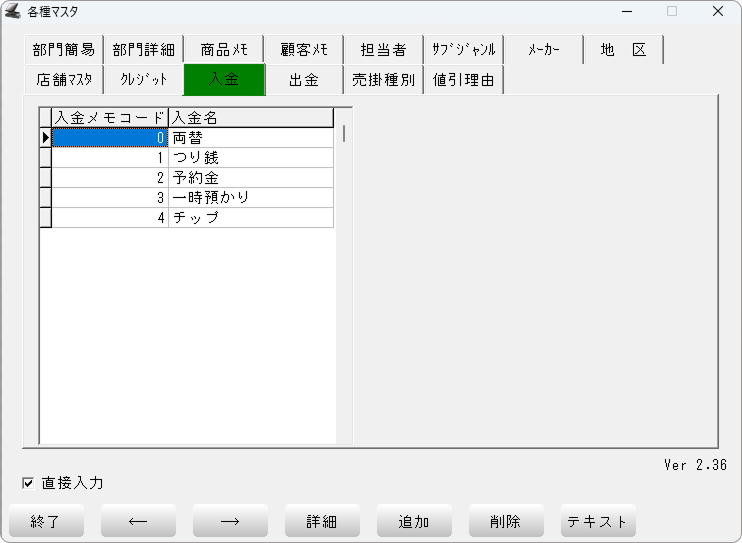This screenshot has width=742, height=543.
Task: Select row marker for チップ entry
Action: 45,218
